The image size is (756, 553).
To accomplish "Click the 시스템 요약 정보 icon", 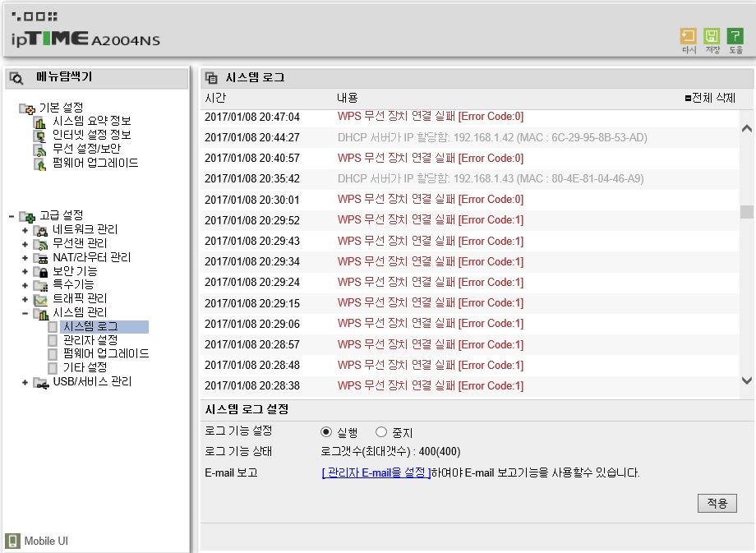I will (x=40, y=122).
